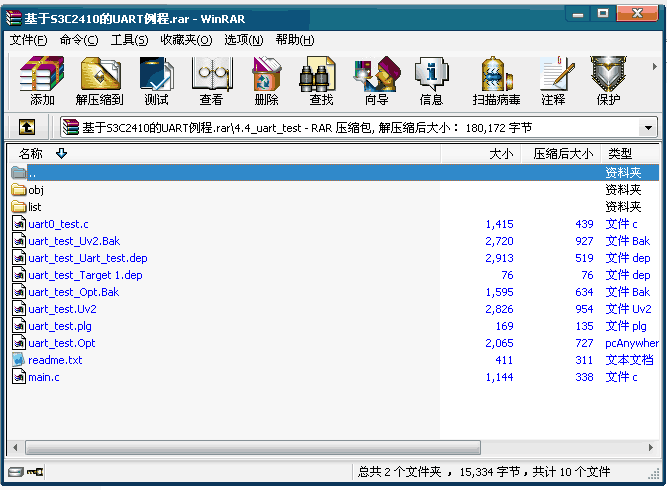Sort by Packed Size (压缩后大小) column header
The image size is (667, 490).
[x=561, y=154]
